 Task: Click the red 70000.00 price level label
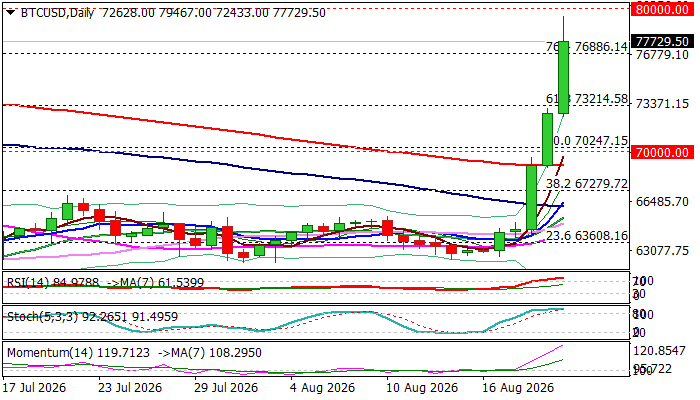(662, 152)
